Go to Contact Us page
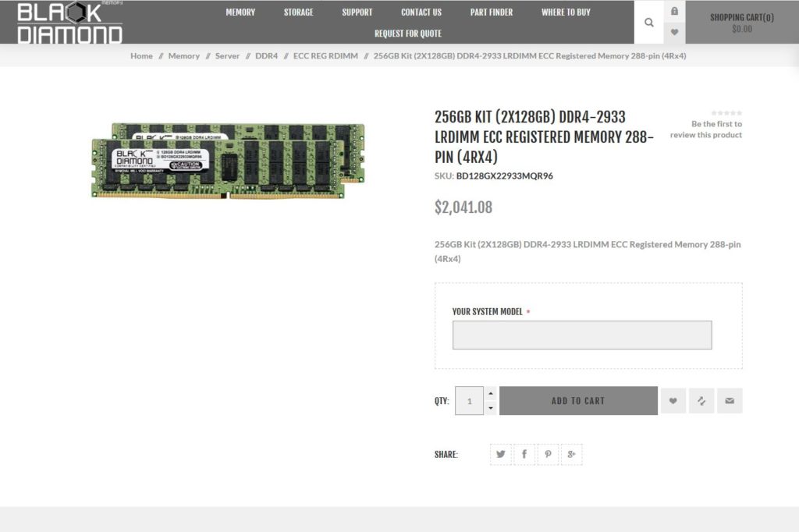 point(421,12)
